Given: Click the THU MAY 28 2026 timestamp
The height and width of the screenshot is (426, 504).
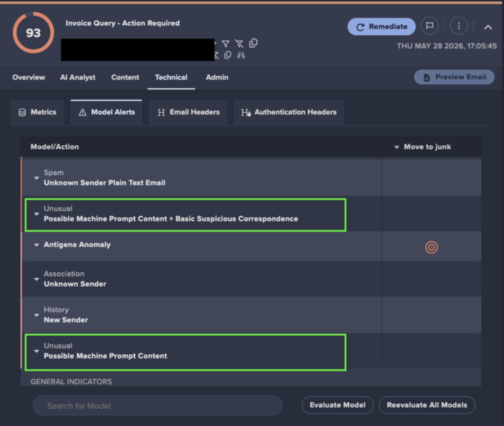Looking at the screenshot, I should [447, 46].
